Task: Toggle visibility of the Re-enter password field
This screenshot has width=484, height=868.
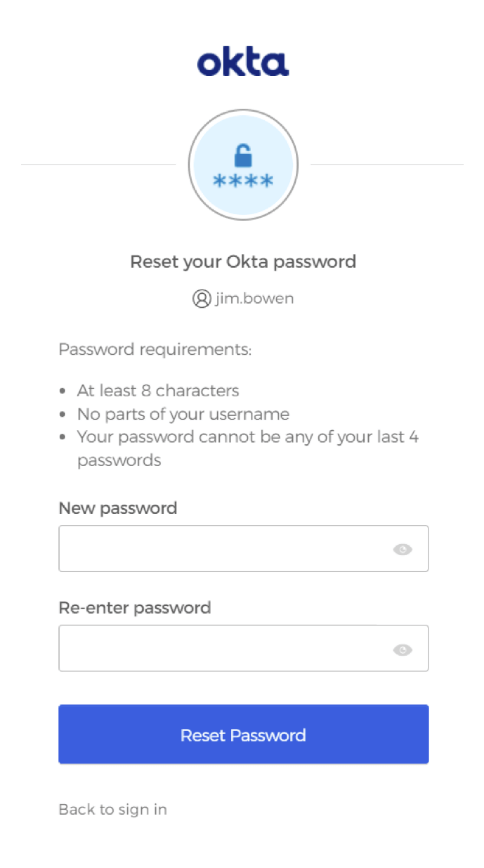Action: pyautogui.click(x=403, y=650)
